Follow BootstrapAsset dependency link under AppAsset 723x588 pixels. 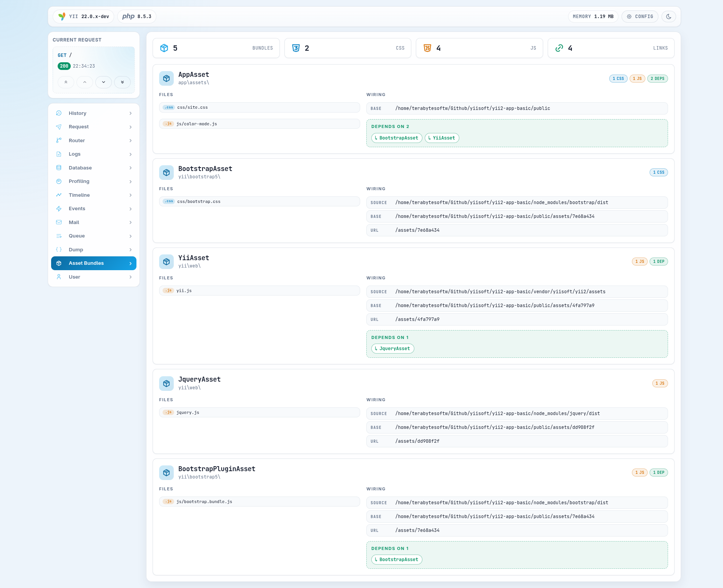[397, 138]
